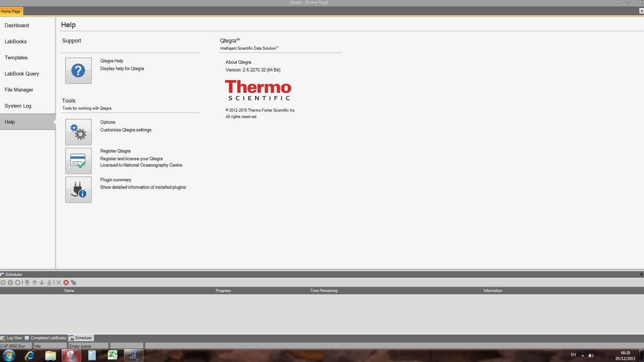The image size is (644, 362).
Task: Click the Information column header
Action: [x=493, y=290]
